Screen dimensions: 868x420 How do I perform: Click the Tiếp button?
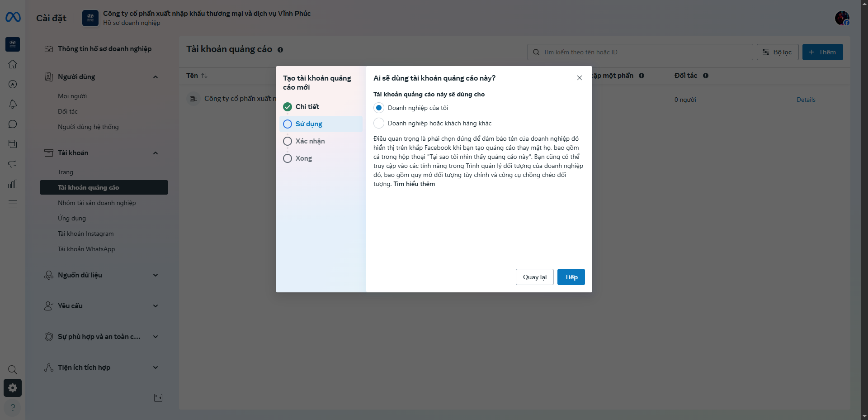tap(571, 277)
